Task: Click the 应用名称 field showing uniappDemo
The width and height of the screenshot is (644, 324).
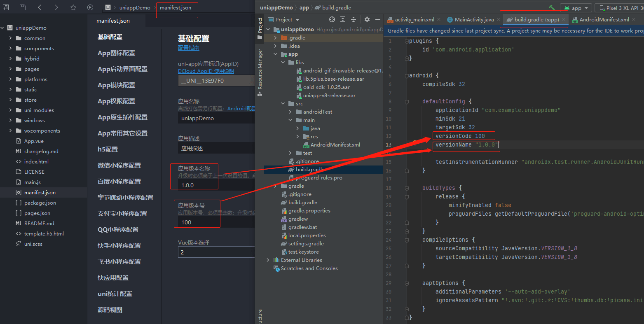Action: [216, 118]
